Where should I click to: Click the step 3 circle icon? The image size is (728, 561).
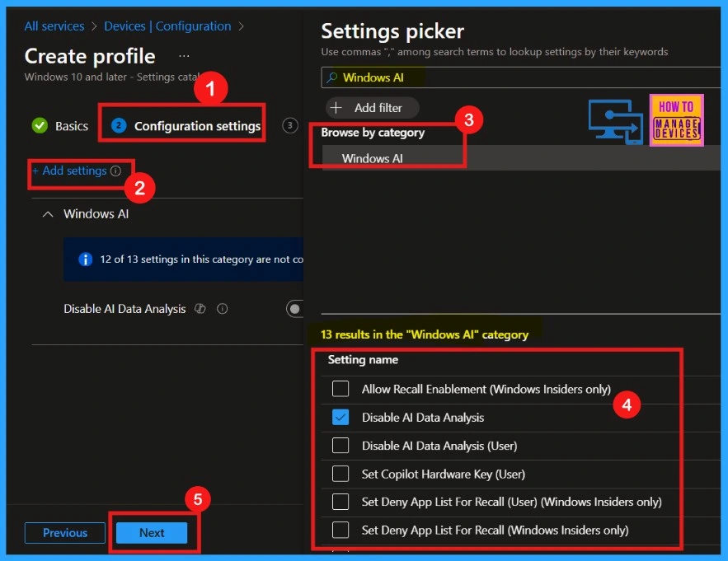(x=290, y=125)
